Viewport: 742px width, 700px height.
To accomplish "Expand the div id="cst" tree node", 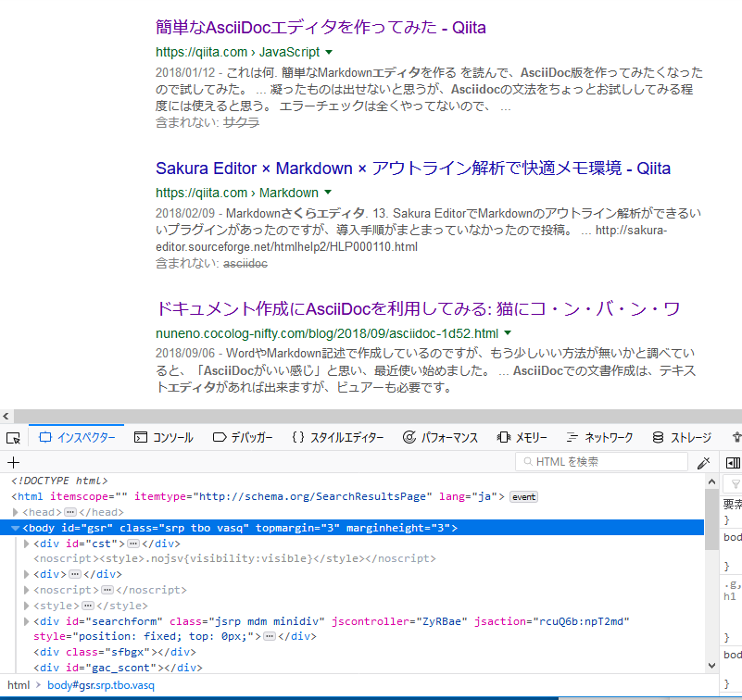I will (25, 544).
